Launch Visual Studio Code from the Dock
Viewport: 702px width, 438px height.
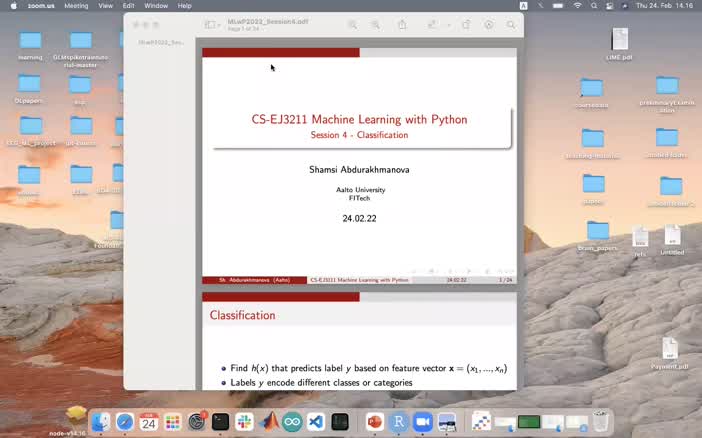pyautogui.click(x=316, y=422)
